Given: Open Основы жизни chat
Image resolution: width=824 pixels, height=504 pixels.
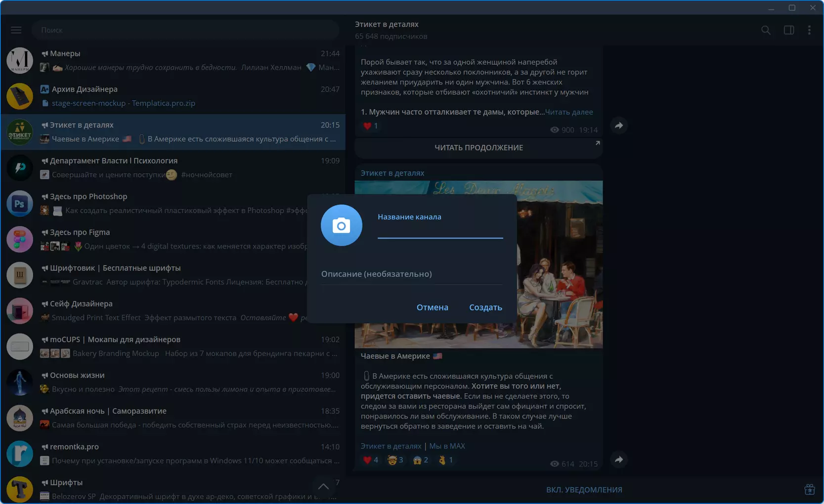Looking at the screenshot, I should coord(173,382).
